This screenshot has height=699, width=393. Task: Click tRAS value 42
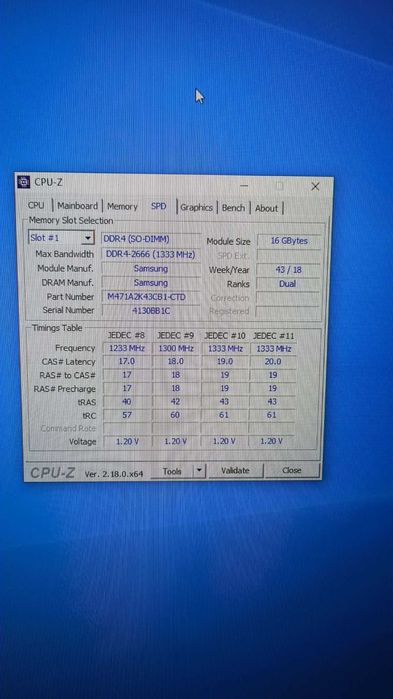point(176,402)
